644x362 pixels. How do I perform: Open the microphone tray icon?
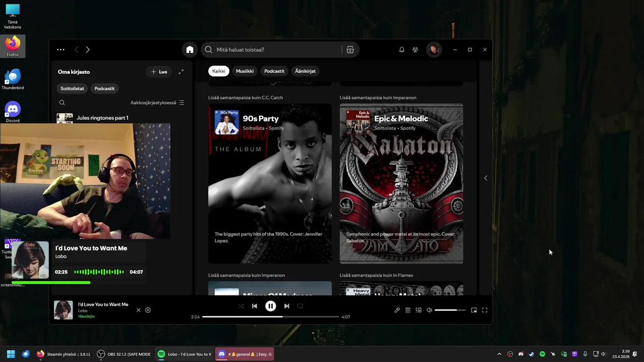coord(585,354)
